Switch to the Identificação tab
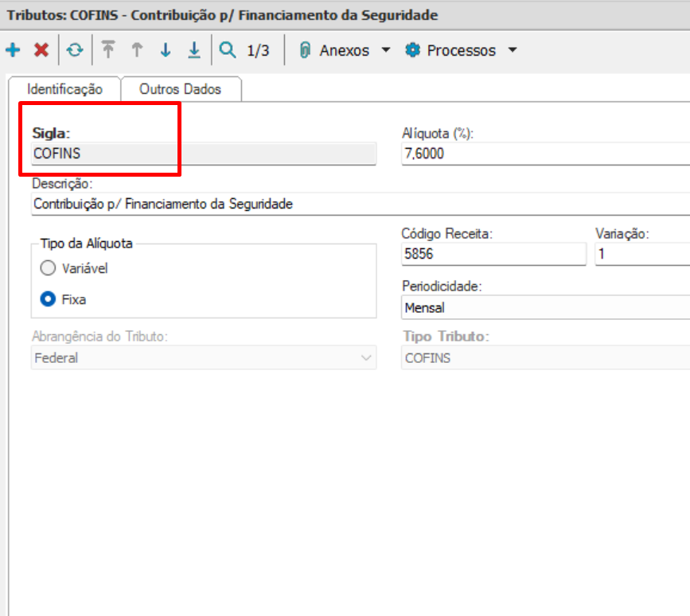690x616 pixels. pyautogui.click(x=64, y=89)
